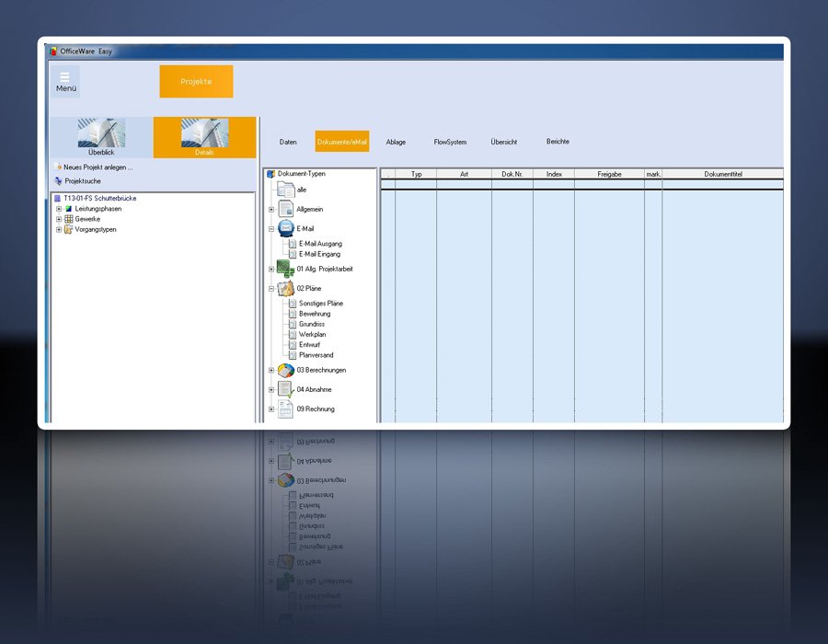
Task: Select Grundriss plan type
Action: pyautogui.click(x=312, y=324)
